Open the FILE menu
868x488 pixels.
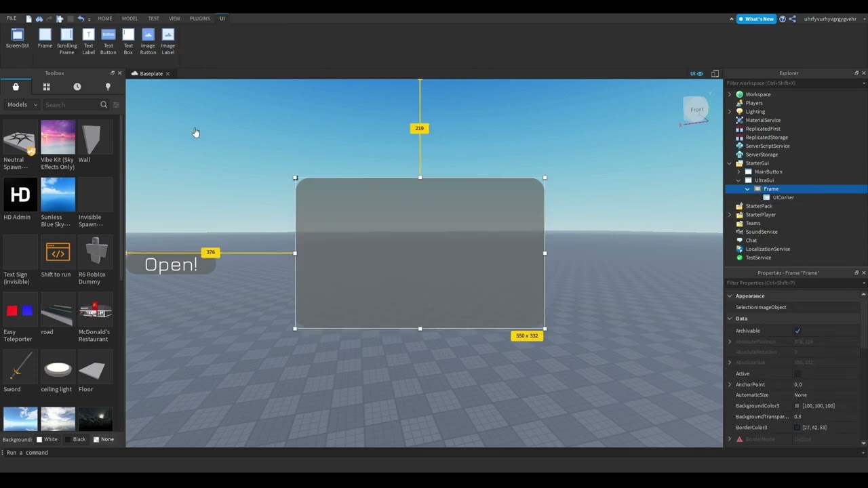coord(12,19)
